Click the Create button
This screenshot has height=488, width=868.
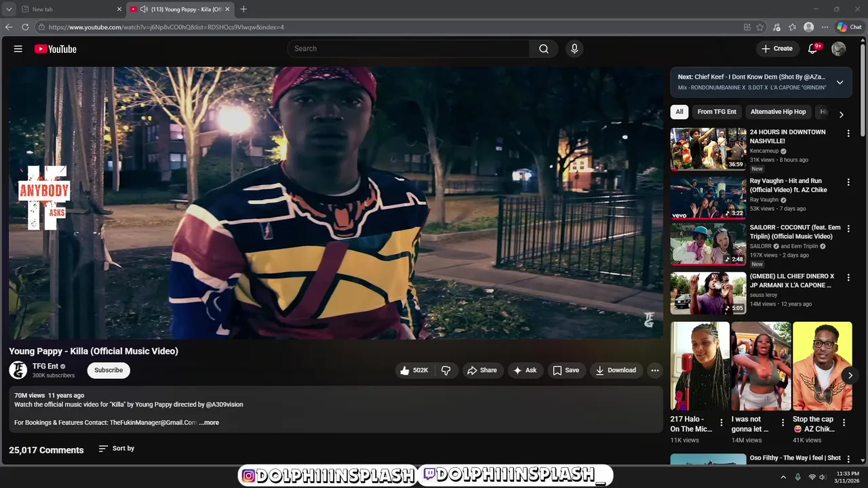(776, 49)
